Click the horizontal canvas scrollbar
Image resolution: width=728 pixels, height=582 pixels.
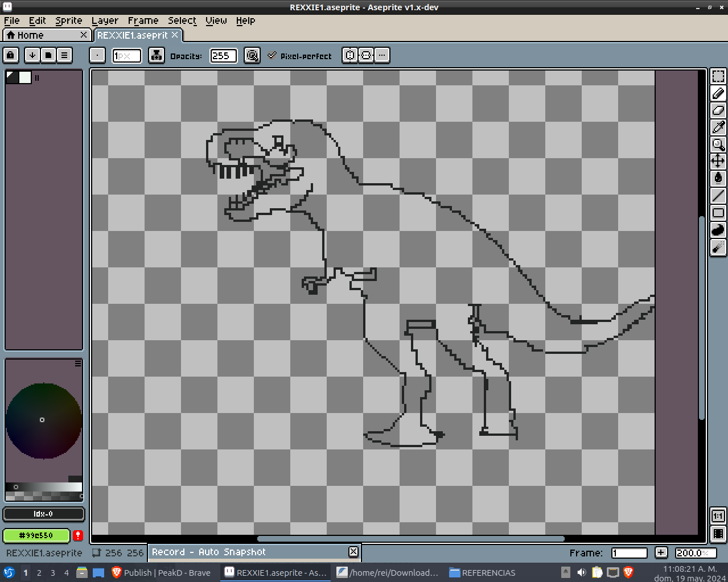pyautogui.click(x=411, y=538)
